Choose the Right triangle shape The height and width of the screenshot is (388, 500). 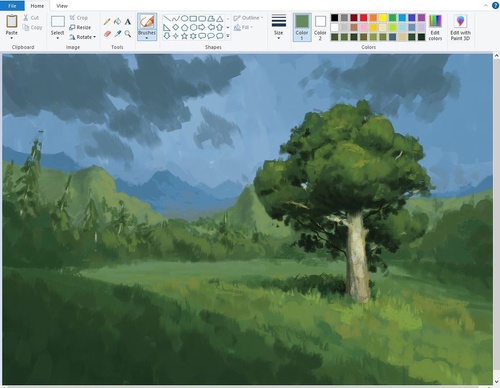coord(167,27)
